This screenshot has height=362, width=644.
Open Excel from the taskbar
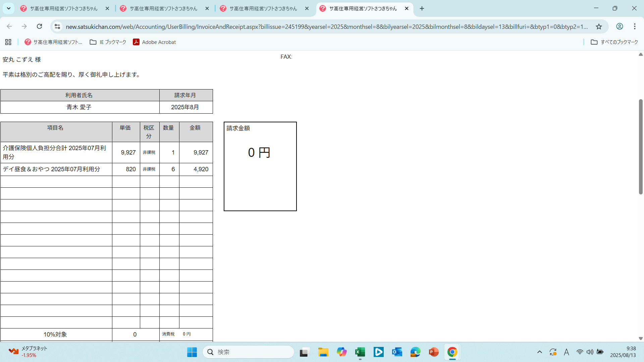point(360,352)
